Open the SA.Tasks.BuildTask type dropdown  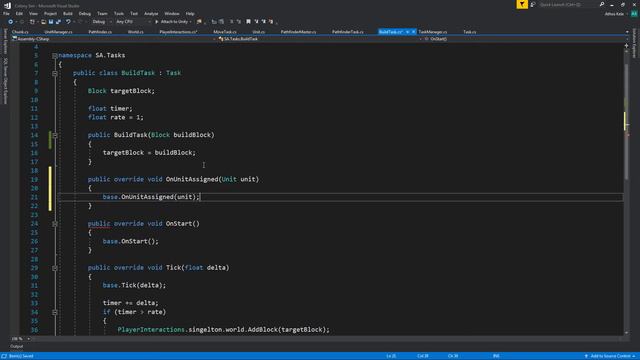coord(319,39)
